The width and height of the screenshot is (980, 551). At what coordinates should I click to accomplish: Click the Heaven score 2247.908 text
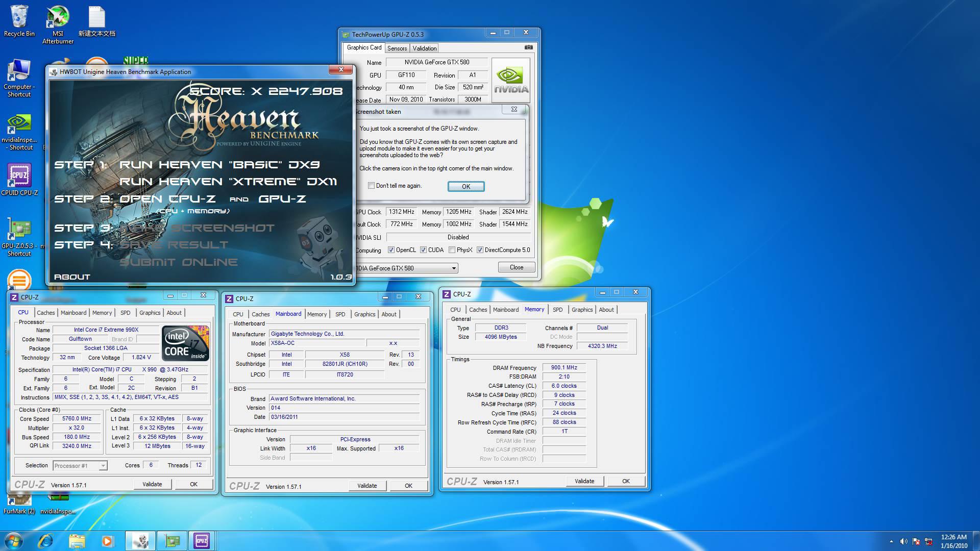[x=266, y=91]
